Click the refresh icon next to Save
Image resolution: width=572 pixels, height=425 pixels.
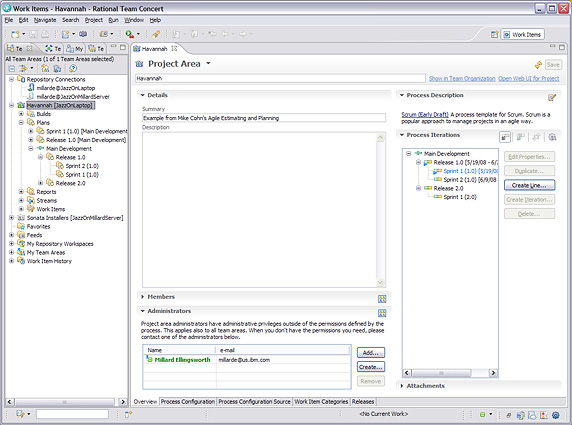click(x=538, y=65)
